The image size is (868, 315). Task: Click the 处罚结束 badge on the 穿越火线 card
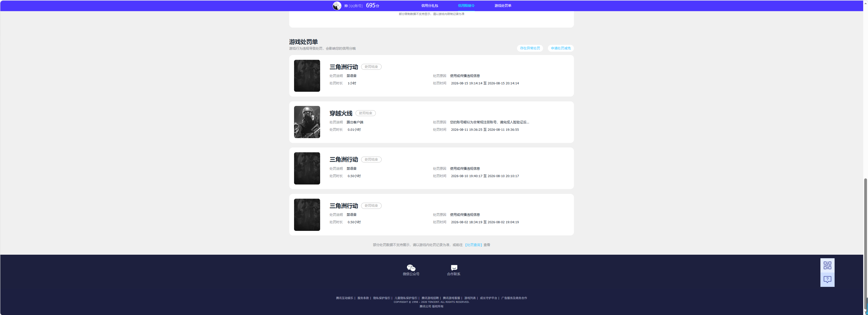(365, 113)
